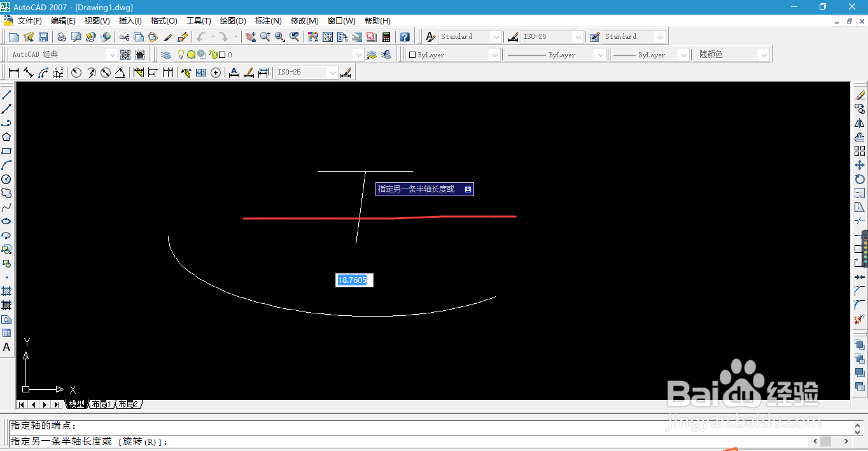Create a new drawing with New icon
This screenshot has width=868, height=451.
coord(14,37)
